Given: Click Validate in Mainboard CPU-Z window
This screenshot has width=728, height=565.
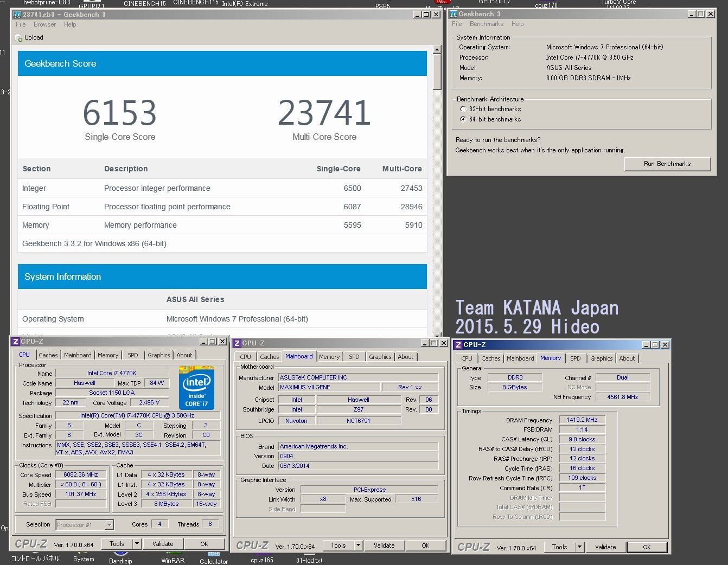Looking at the screenshot, I should pos(384,545).
